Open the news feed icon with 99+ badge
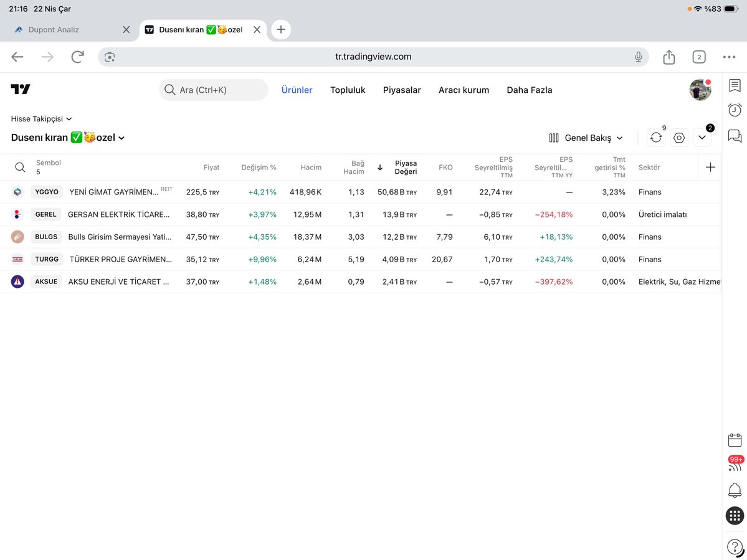 click(x=735, y=464)
